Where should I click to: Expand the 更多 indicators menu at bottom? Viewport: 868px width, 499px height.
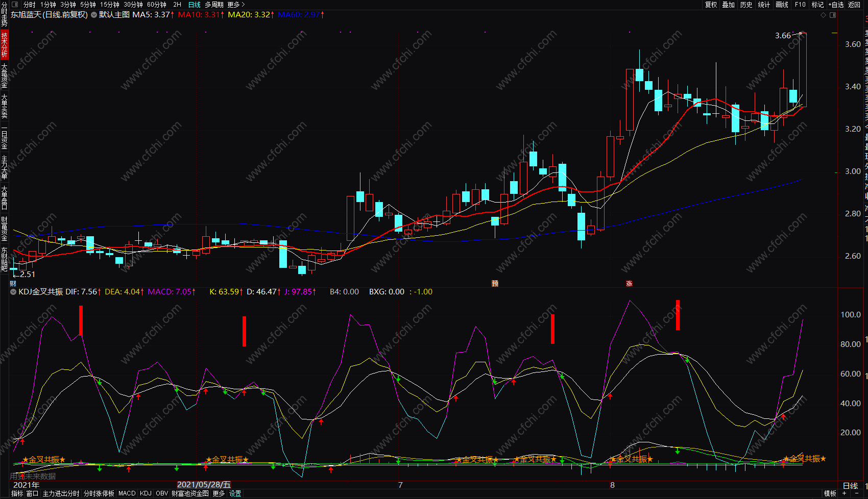coord(219,493)
